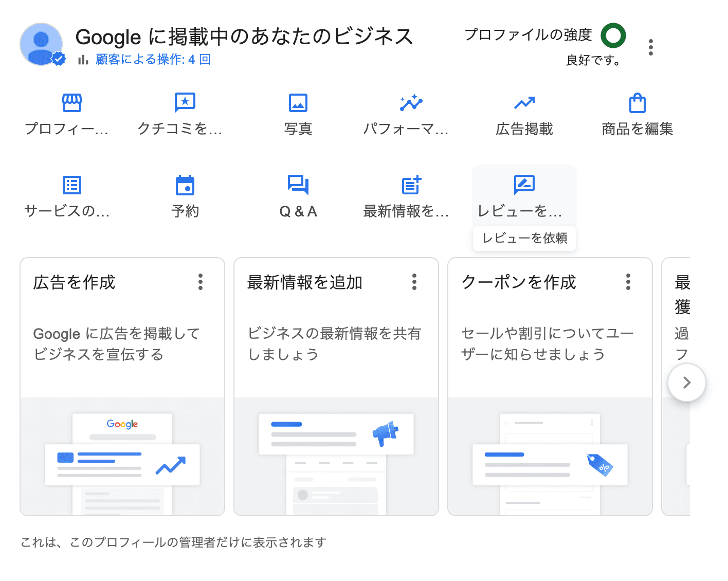Click the 広告を作成 card illustration
728x581 pixels.
[122, 457]
